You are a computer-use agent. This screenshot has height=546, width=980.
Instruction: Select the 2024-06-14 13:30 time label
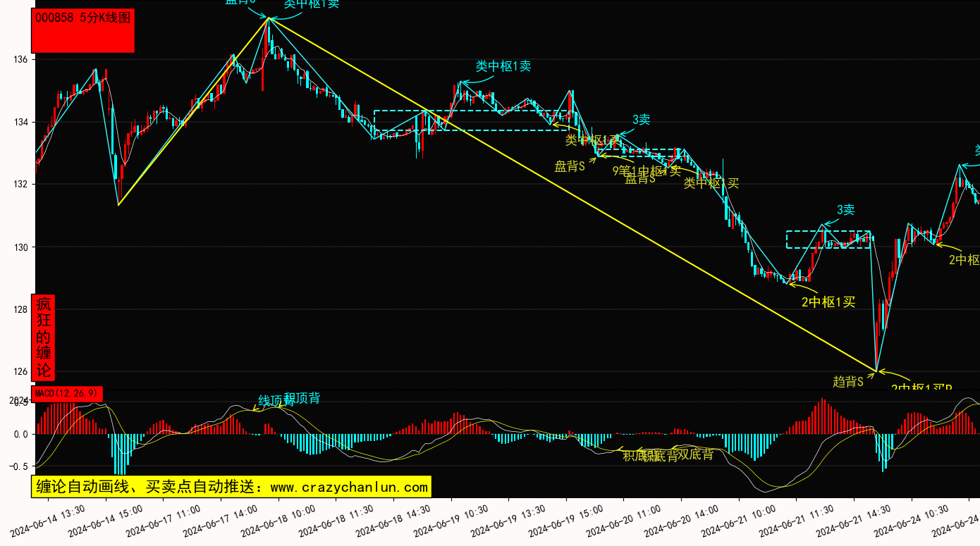[x=48, y=521]
